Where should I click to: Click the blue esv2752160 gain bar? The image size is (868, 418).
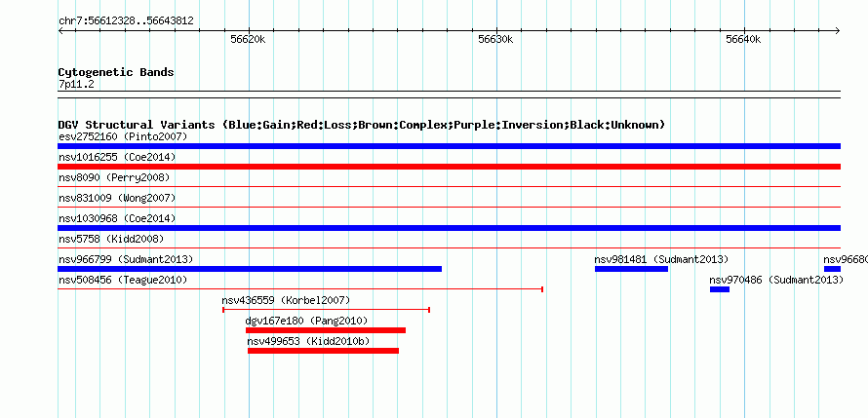449,146
